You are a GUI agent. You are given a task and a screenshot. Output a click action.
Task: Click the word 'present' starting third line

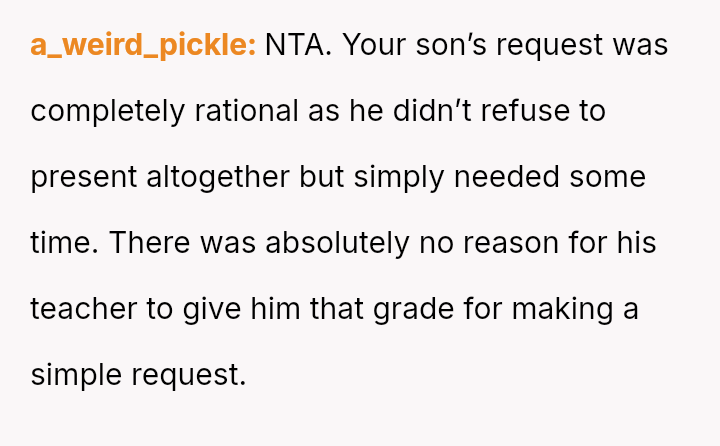(x=84, y=177)
